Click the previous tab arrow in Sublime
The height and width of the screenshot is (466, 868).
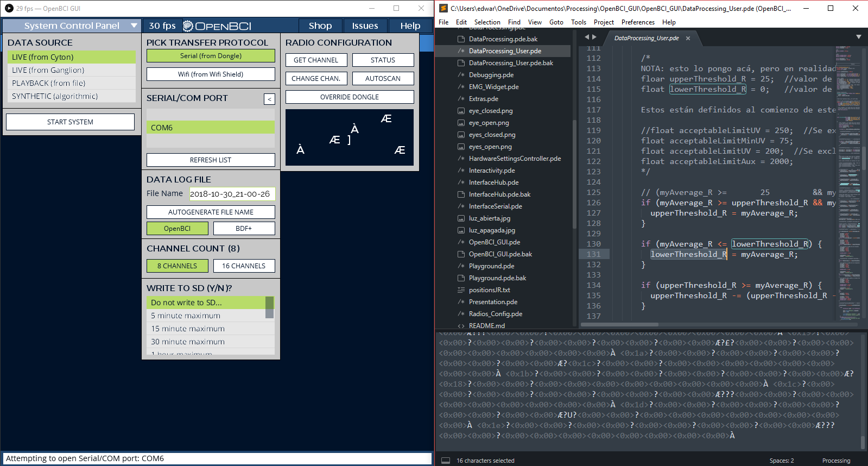point(586,37)
